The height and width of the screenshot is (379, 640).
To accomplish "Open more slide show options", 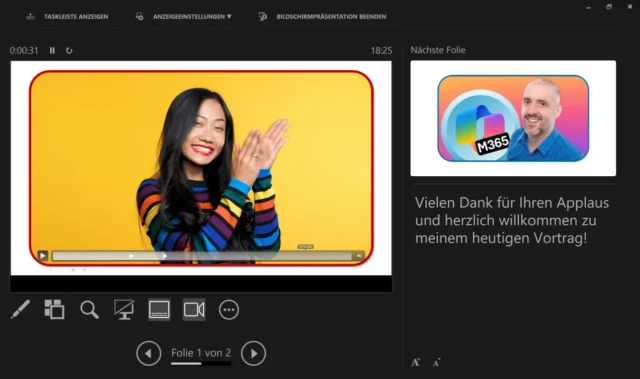I will (x=229, y=310).
